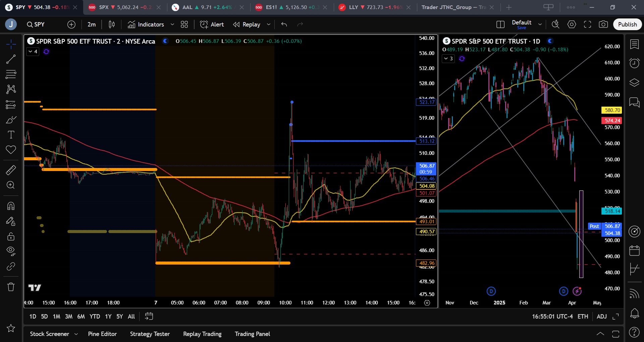Screen dimensions: 644x342
Task: Open the Default layout dropdown arrow
Action: [540, 24]
